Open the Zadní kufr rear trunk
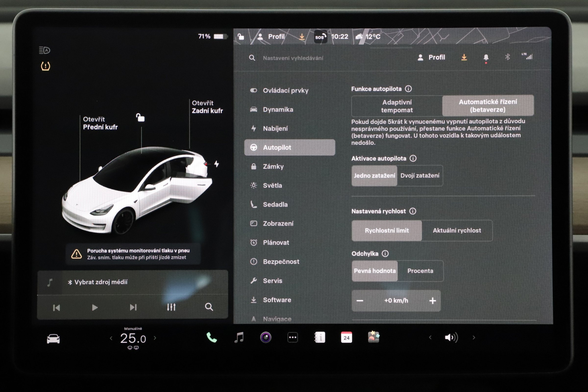The height and width of the screenshot is (392, 588). [x=207, y=107]
